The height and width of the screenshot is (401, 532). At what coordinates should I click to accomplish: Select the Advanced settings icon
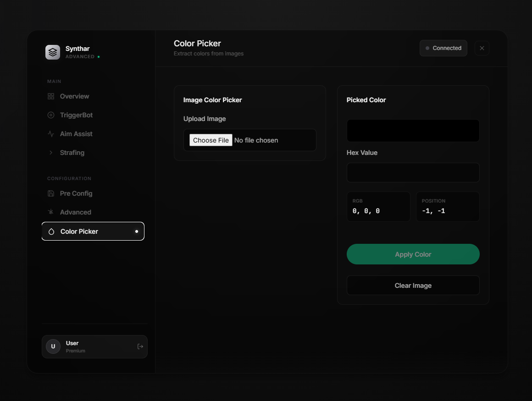click(50, 212)
